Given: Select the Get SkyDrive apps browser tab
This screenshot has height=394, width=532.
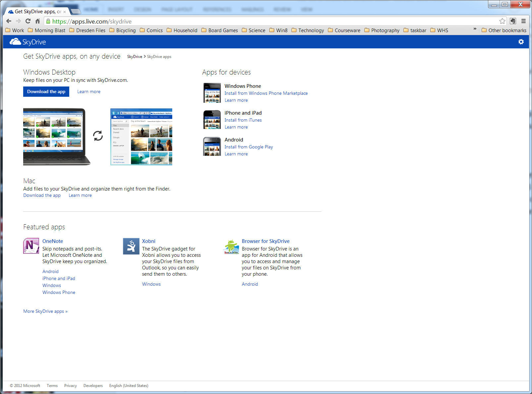Looking at the screenshot, I should point(35,12).
